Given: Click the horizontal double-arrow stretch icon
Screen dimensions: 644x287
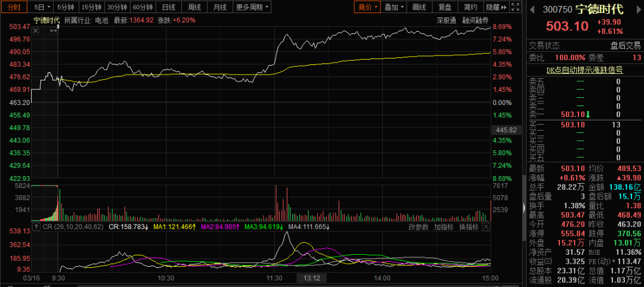Looking at the screenshot, I should point(53,31).
